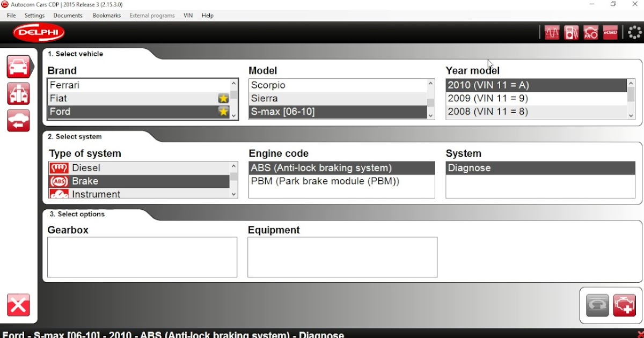Launch the eOBD generic diagnostics icon

610,33
